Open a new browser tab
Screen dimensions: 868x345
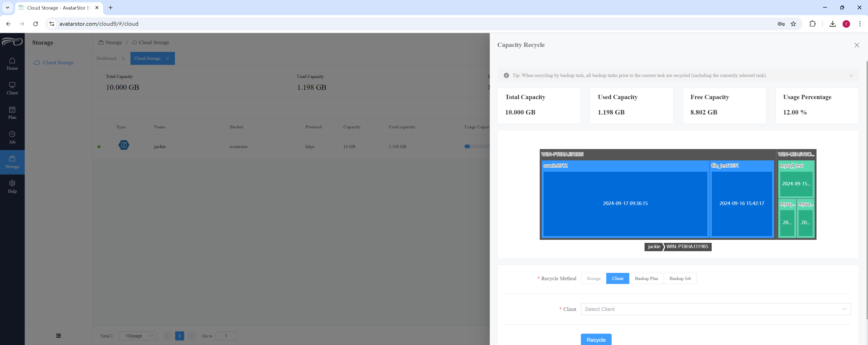(x=111, y=8)
